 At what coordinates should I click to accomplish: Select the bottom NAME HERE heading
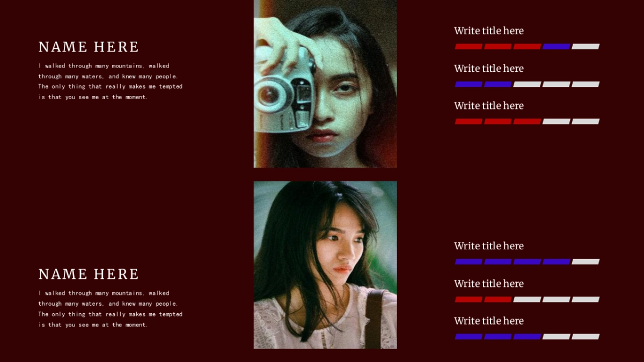[89, 275]
